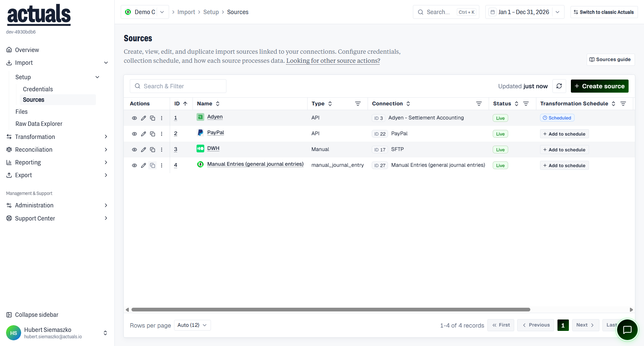Viewport: 644px width, 346px height.
Task: Filter the Status column
Action: click(526, 104)
